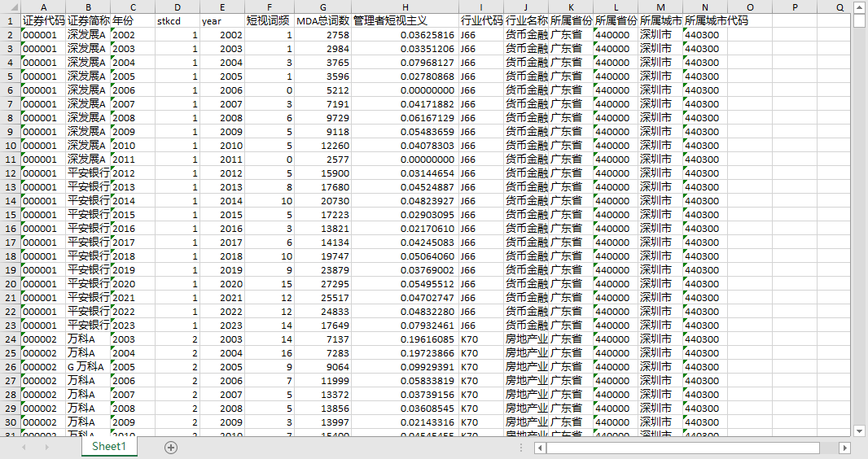
Task: Select 平安银行 cell in row 12
Action: click(x=88, y=173)
